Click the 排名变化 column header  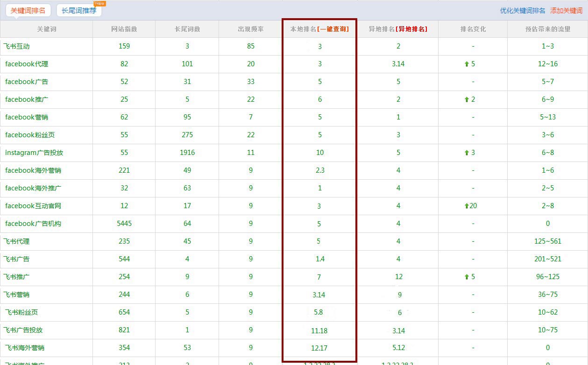pyautogui.click(x=473, y=29)
